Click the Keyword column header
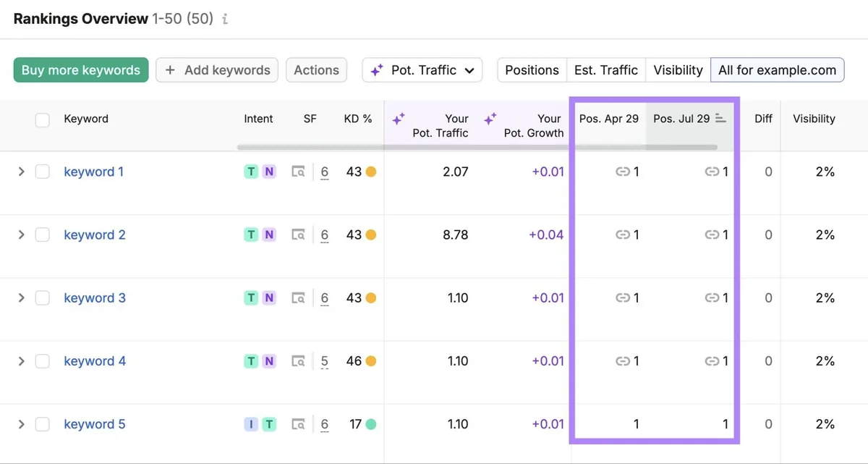 point(86,119)
